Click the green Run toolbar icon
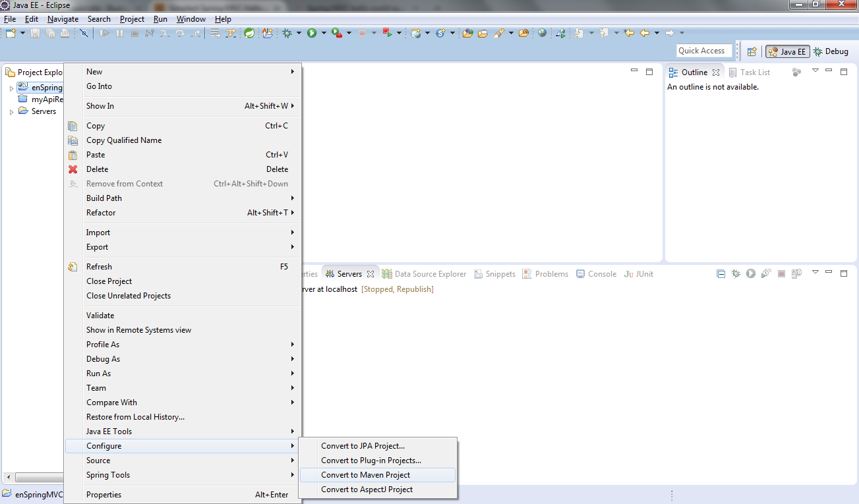The width and height of the screenshot is (859, 504). (312, 33)
